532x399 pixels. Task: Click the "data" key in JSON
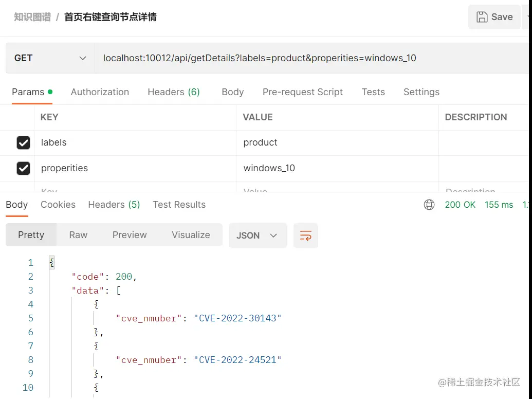click(x=87, y=291)
